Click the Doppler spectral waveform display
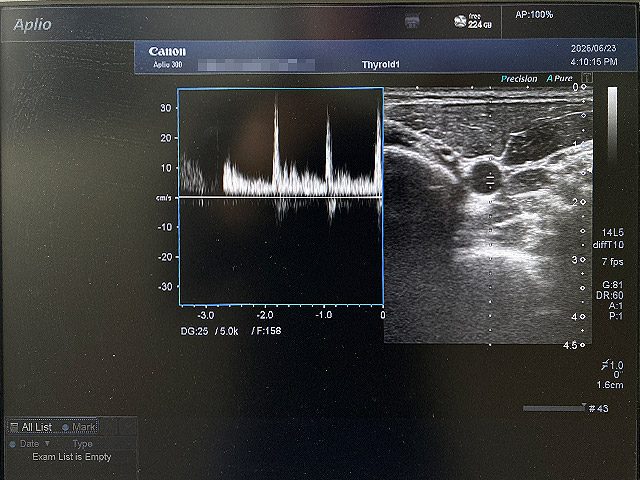The width and height of the screenshot is (640, 480). (281, 196)
